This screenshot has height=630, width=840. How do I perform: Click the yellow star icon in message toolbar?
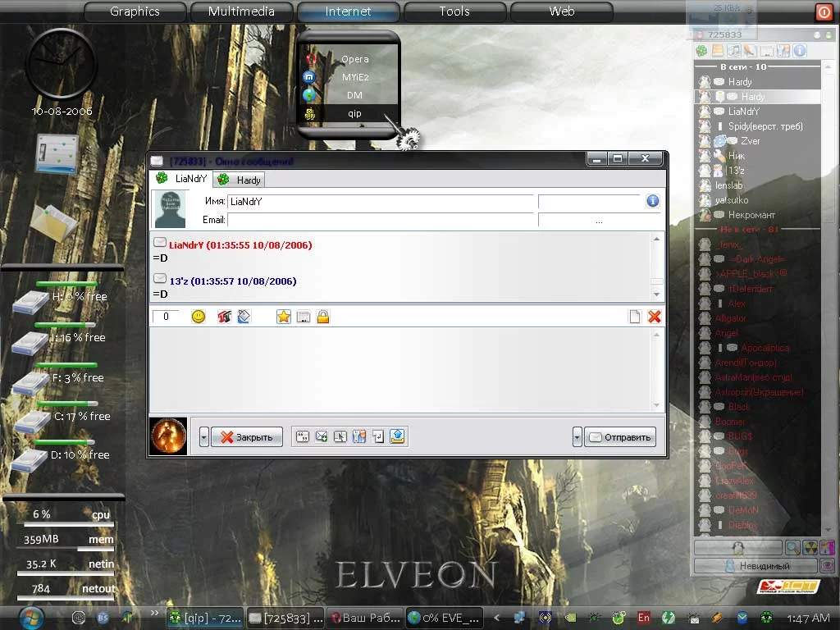coord(283,317)
